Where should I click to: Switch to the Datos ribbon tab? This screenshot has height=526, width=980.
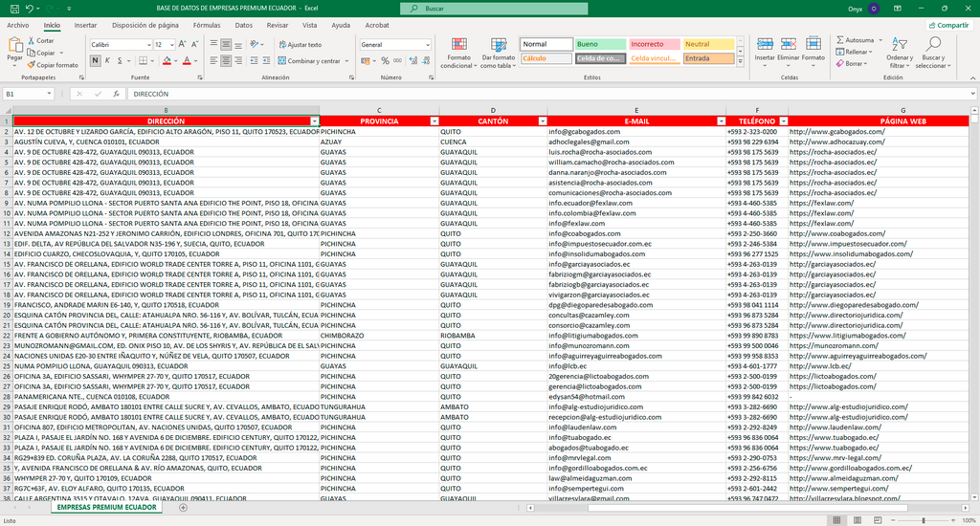tap(244, 25)
